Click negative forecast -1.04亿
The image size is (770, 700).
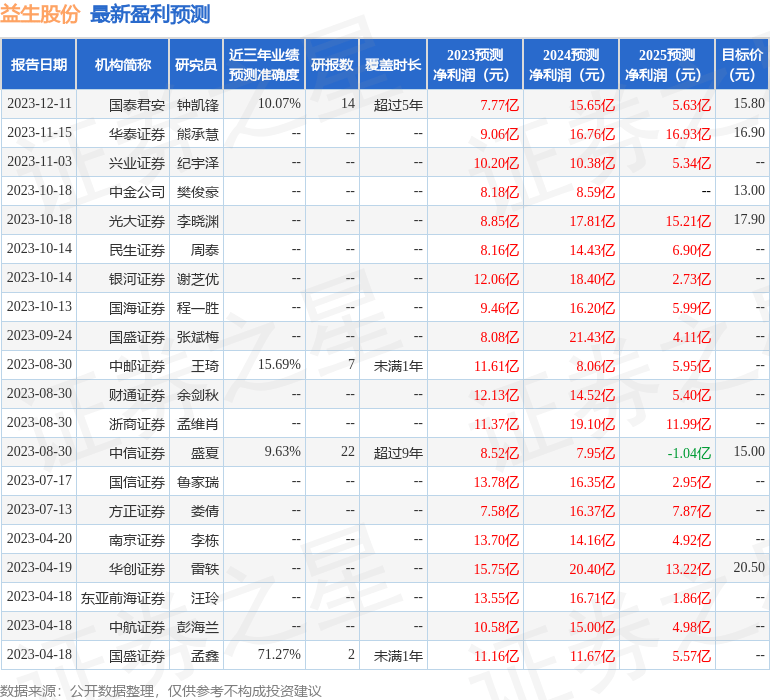point(688,452)
